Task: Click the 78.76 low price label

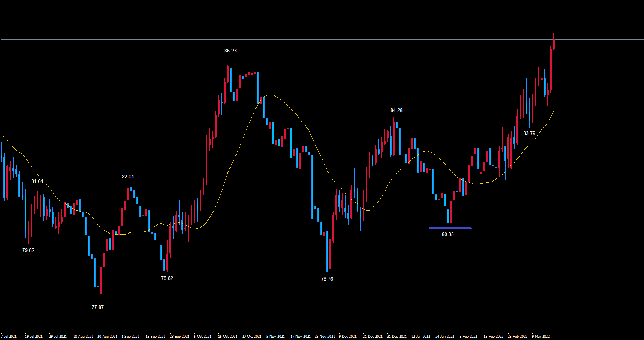Action: pyautogui.click(x=327, y=279)
